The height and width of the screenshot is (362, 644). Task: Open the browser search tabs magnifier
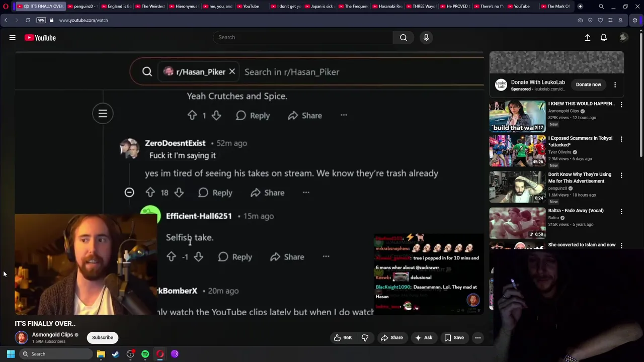point(601,6)
